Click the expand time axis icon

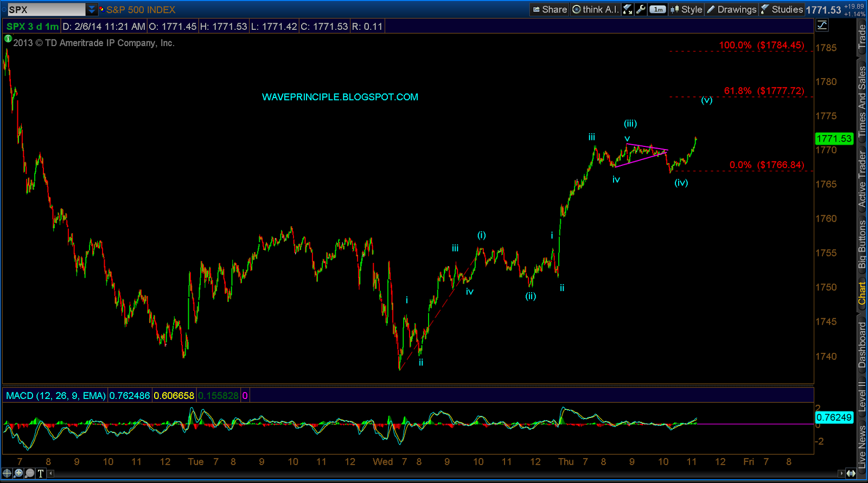(x=851, y=473)
